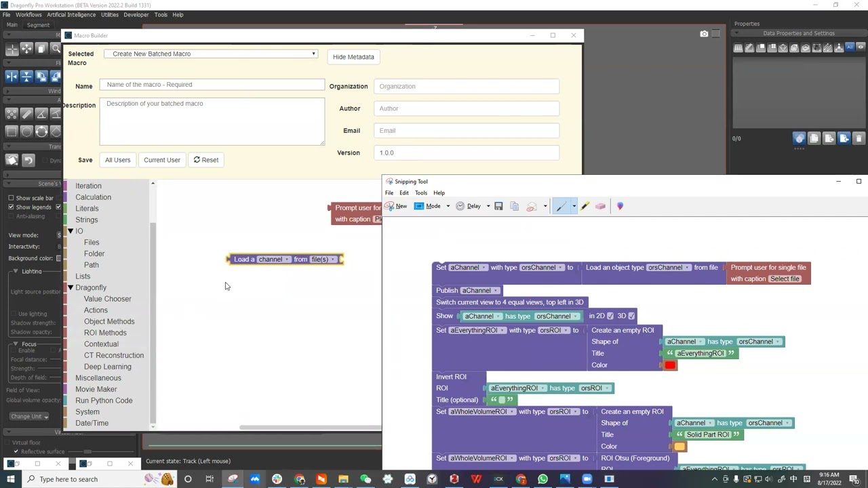Open the Workflows menu
The height and width of the screenshot is (488, 868).
(28, 14)
